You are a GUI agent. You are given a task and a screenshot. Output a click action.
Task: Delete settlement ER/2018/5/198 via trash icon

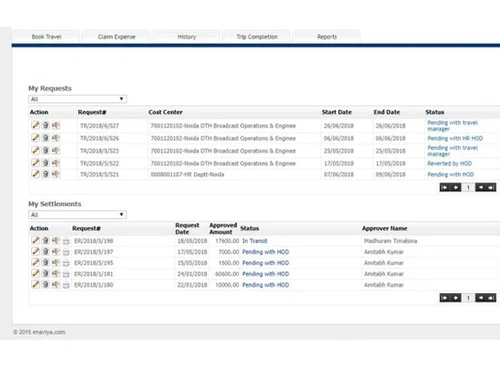46,240
